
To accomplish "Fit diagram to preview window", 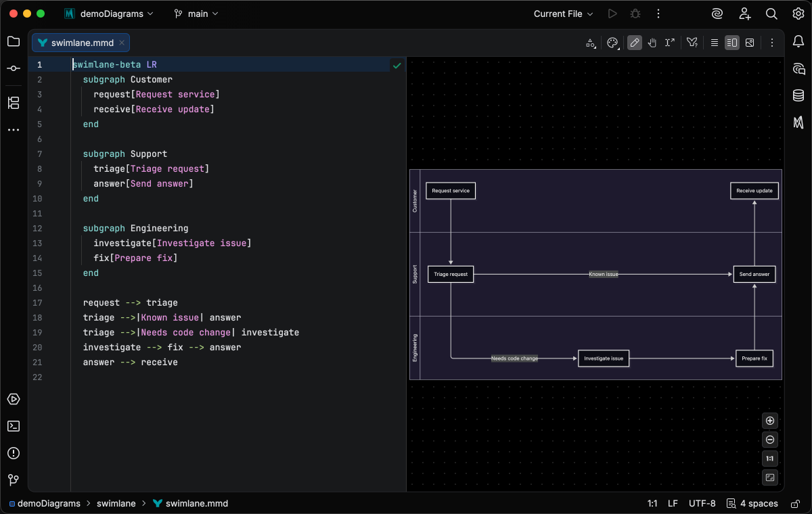I will [x=770, y=477].
